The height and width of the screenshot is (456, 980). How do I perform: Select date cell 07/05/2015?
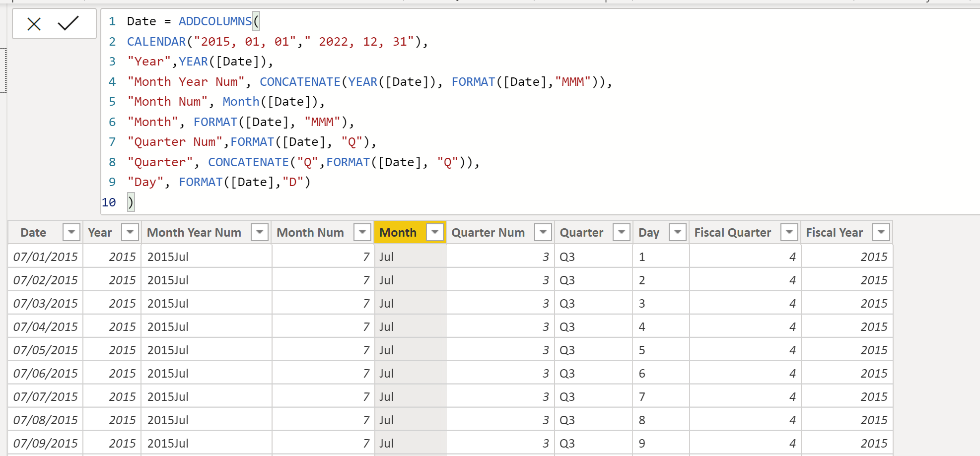[x=45, y=350]
